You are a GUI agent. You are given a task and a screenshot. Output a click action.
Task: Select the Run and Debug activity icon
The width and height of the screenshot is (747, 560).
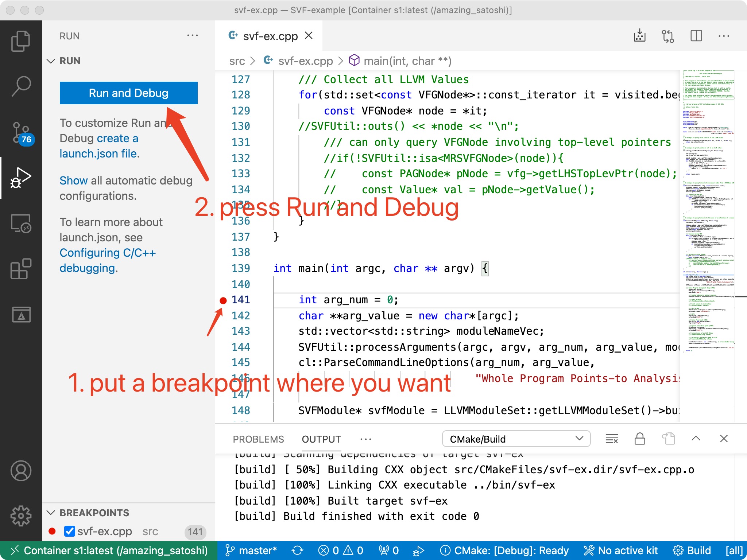click(x=21, y=178)
